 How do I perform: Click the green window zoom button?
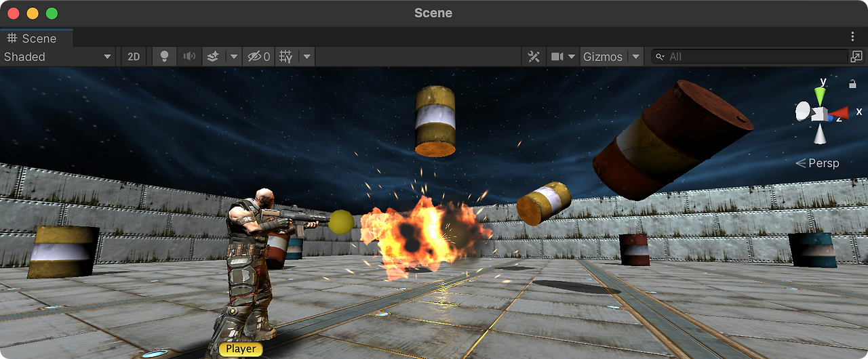click(52, 13)
